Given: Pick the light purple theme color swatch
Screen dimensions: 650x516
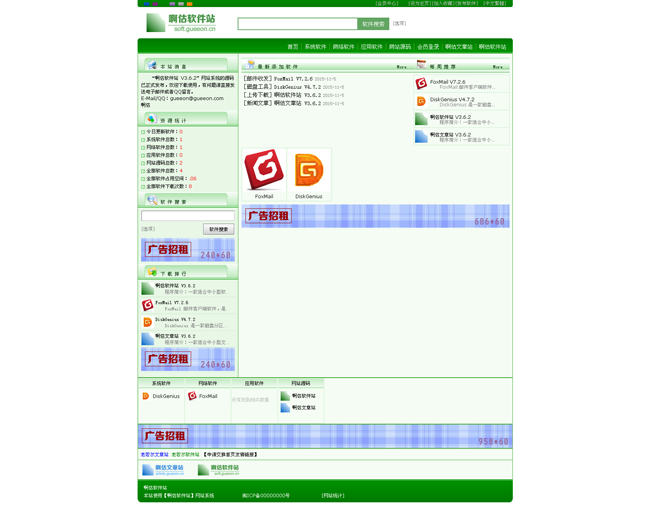Looking at the screenshot, I should point(172,4).
